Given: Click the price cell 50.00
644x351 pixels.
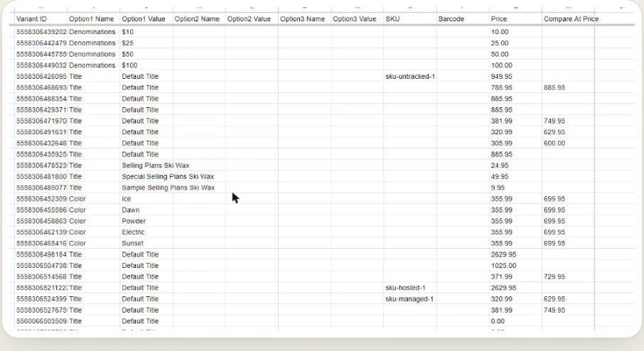Looking at the screenshot, I should click(515, 54).
